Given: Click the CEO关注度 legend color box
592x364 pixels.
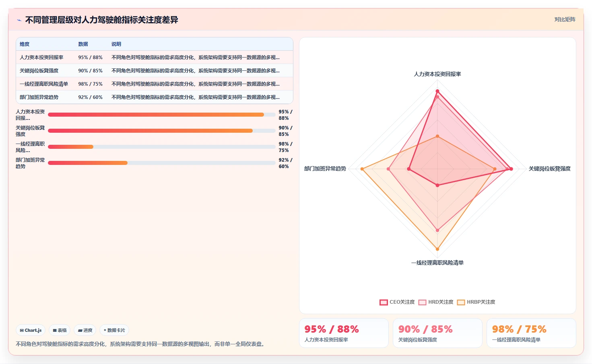Looking at the screenshot, I should (x=384, y=302).
